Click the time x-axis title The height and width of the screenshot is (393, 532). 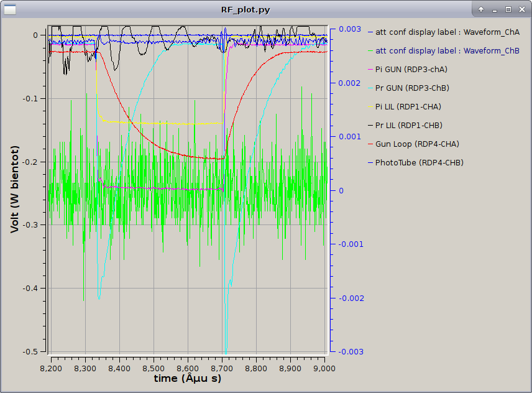click(x=187, y=378)
